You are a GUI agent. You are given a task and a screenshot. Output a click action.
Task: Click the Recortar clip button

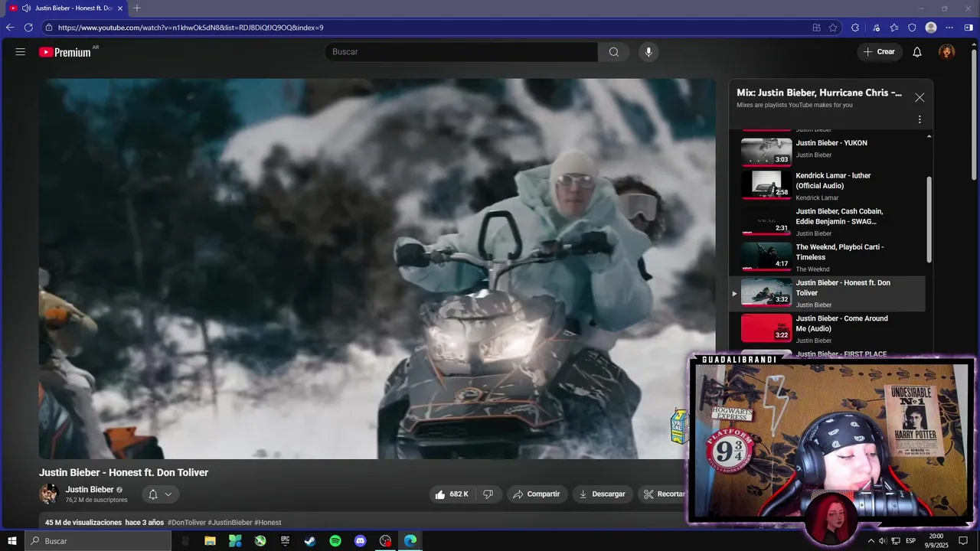(664, 494)
